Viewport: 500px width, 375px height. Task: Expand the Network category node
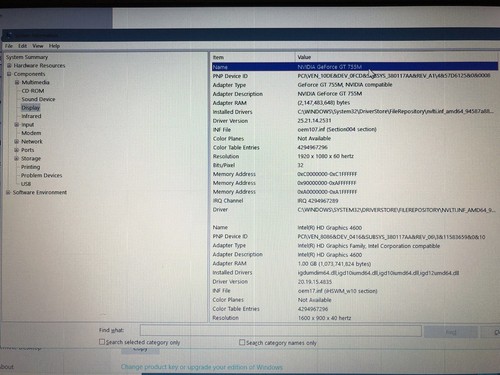[x=17, y=142]
